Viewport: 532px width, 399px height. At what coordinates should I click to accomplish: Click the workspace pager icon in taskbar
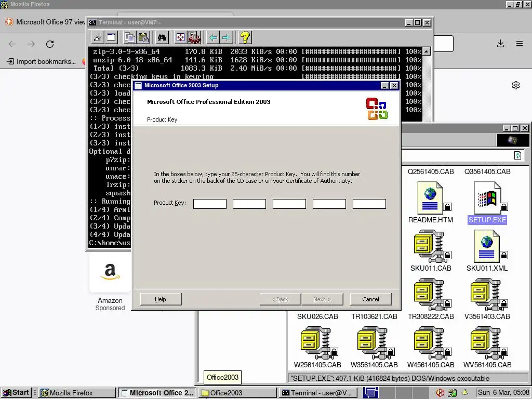(x=370, y=393)
